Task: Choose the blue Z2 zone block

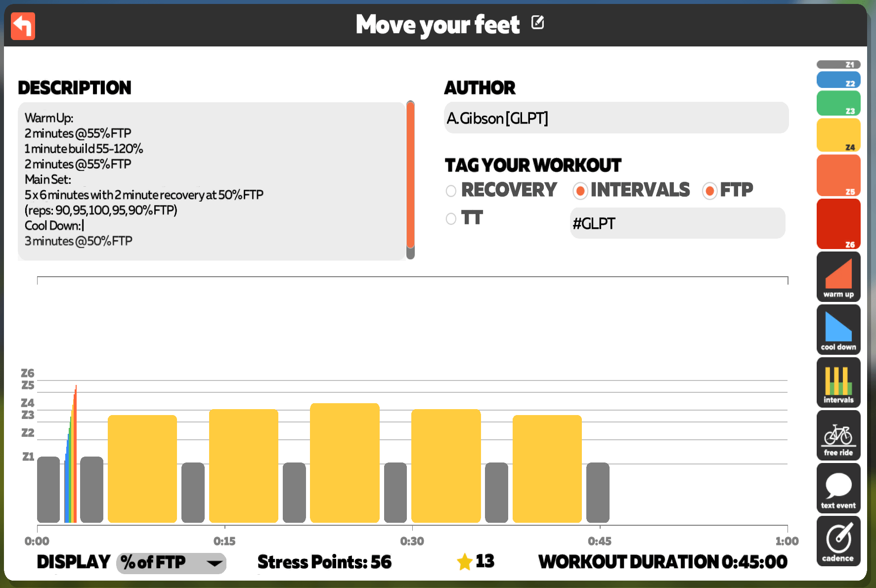Action: click(838, 80)
